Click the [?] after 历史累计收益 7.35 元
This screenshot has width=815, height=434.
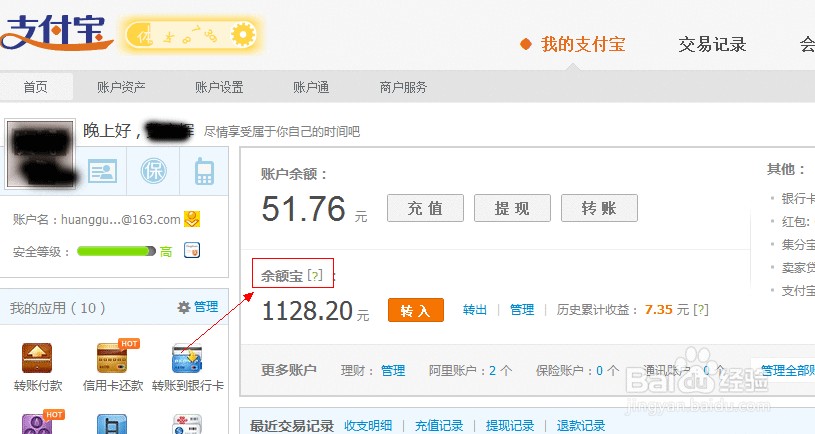coord(701,310)
